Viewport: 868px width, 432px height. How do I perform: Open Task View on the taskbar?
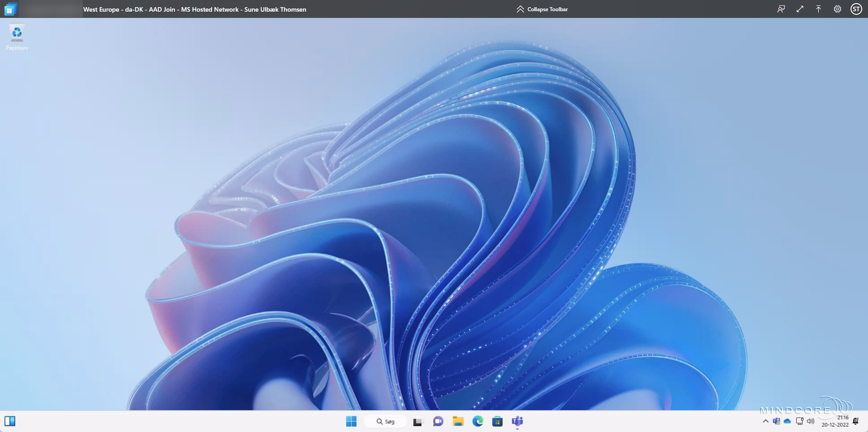417,421
